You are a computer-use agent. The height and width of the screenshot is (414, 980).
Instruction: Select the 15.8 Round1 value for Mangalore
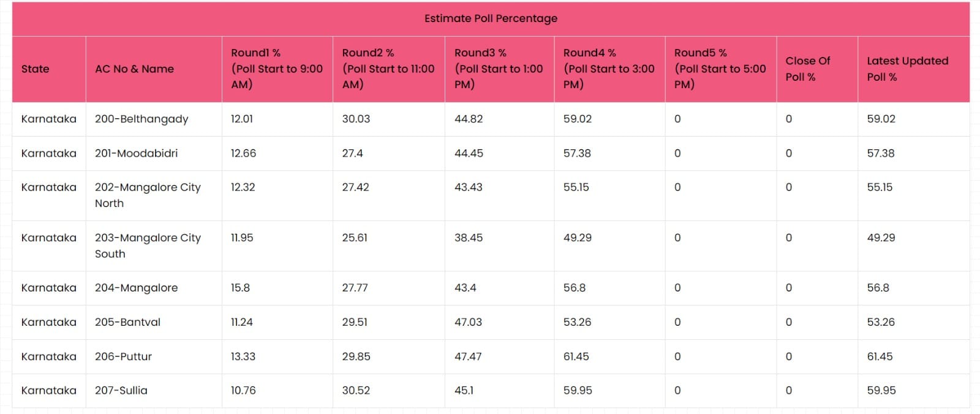click(240, 288)
